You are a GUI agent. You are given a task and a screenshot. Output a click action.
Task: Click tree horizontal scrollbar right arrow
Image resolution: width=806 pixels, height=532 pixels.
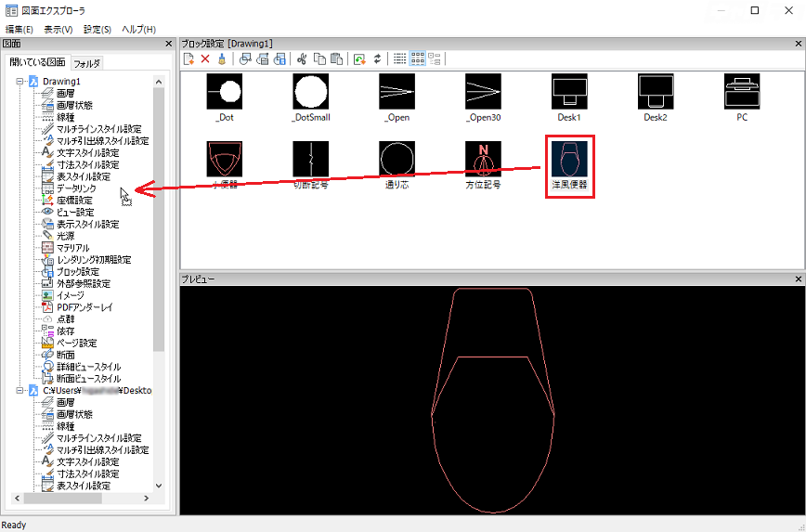click(147, 498)
